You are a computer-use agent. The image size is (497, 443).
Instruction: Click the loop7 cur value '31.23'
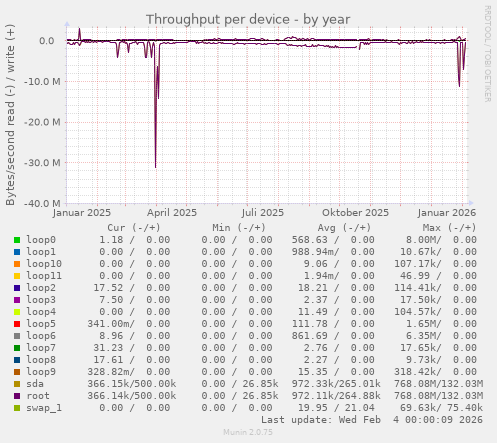tap(108, 348)
